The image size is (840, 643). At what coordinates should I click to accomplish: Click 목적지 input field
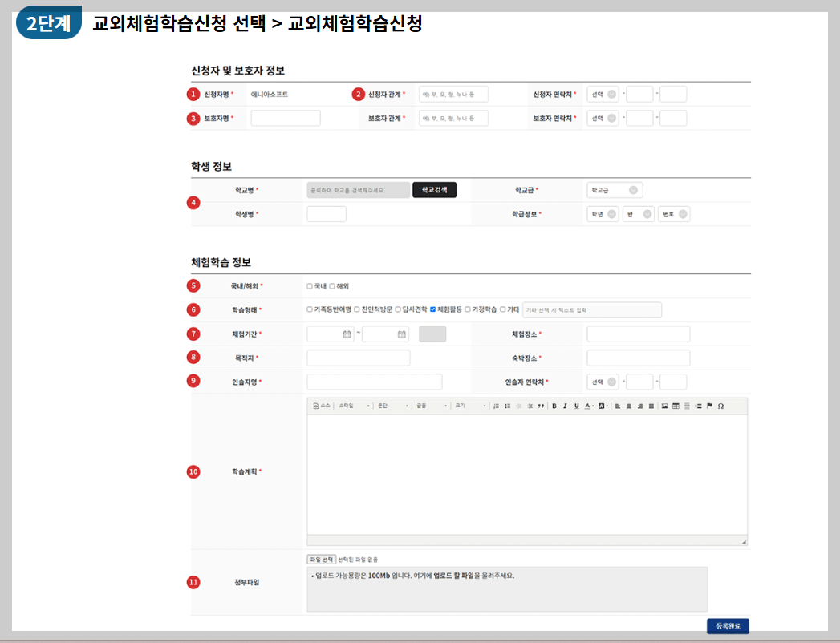(359, 358)
